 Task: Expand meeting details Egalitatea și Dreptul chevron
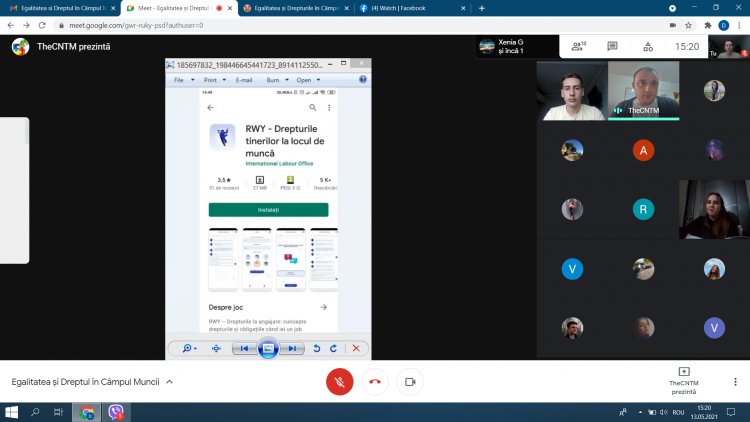coord(169,381)
